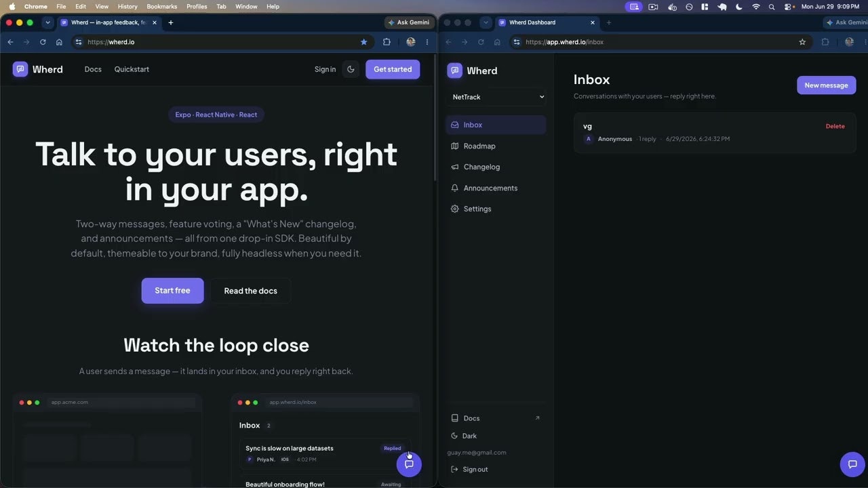Expand tab search dropdown in right window

[486, 22]
